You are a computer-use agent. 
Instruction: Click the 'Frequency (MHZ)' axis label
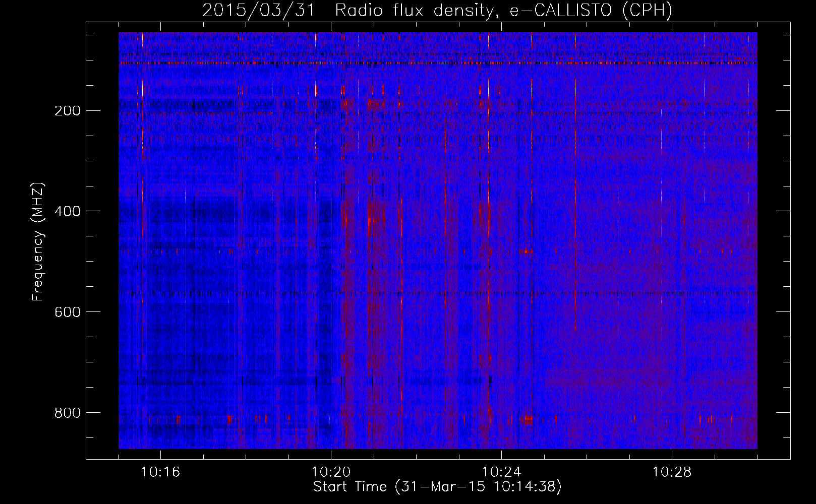[38, 241]
